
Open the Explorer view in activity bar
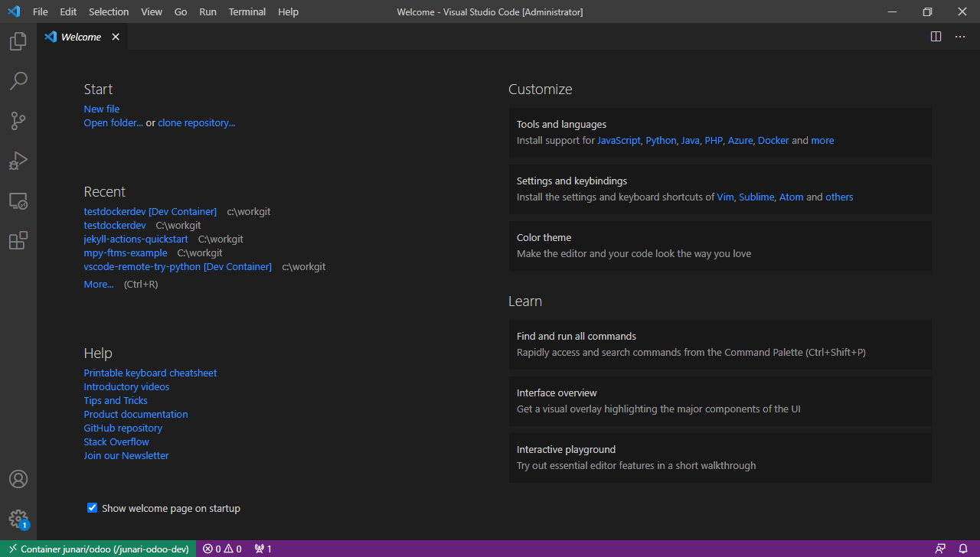pos(18,41)
